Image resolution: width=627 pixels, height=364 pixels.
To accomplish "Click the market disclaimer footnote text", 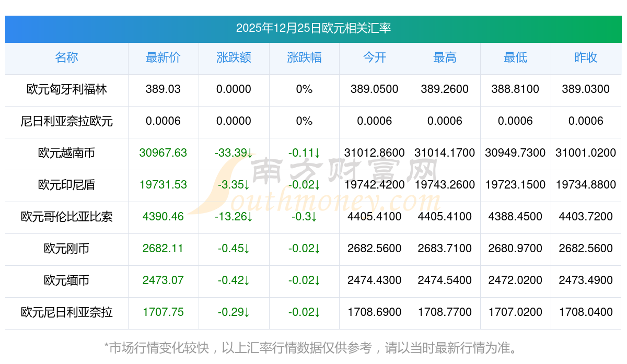I will tap(313, 347).
